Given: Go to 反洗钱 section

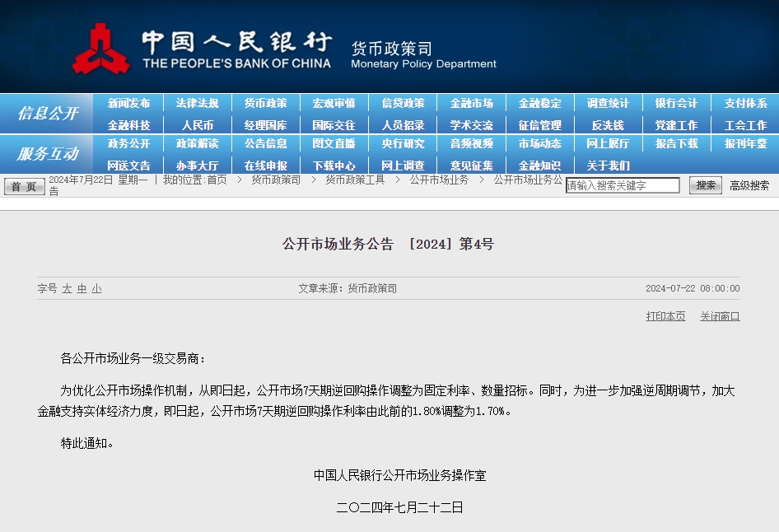Looking at the screenshot, I should pyautogui.click(x=608, y=125).
